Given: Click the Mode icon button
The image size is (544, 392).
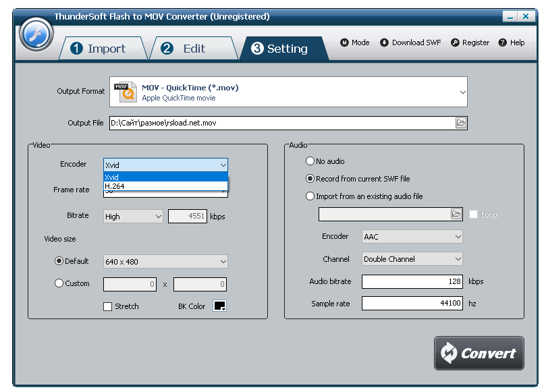Looking at the screenshot, I should [344, 43].
